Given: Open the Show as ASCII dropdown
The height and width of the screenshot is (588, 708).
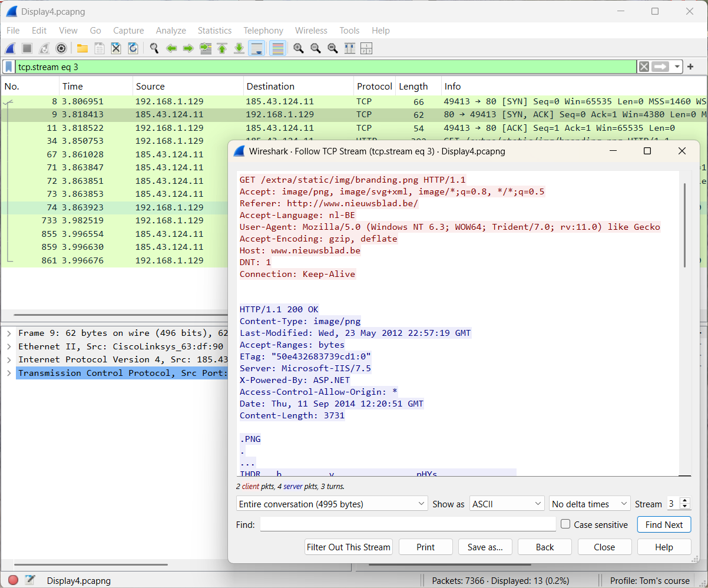Looking at the screenshot, I should click(x=507, y=504).
